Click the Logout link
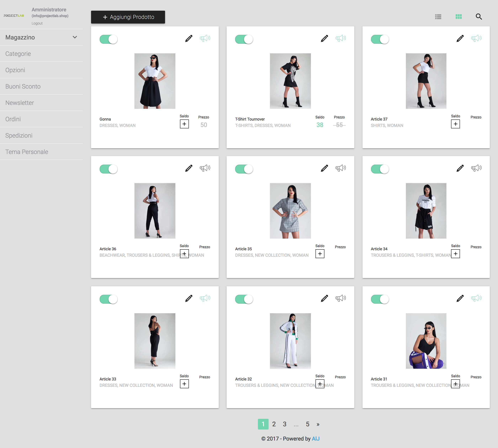The height and width of the screenshot is (448, 498). point(37,23)
